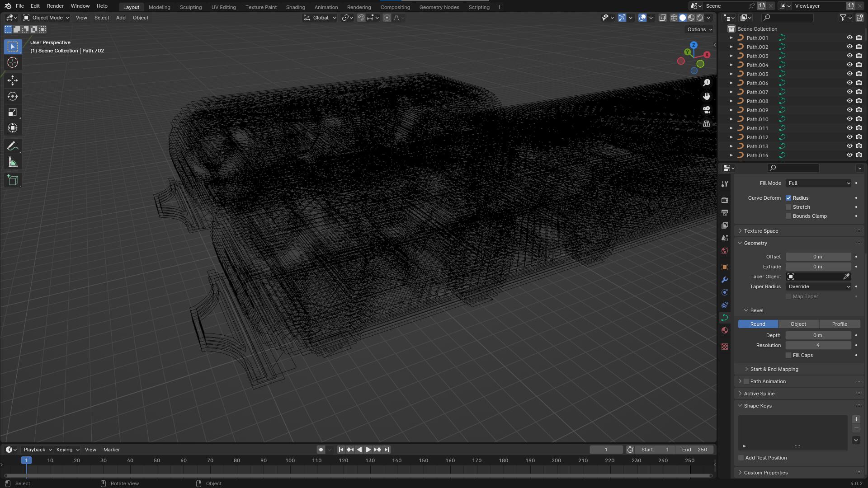
Task: Click the Bevel Resolution value field
Action: coord(818,345)
